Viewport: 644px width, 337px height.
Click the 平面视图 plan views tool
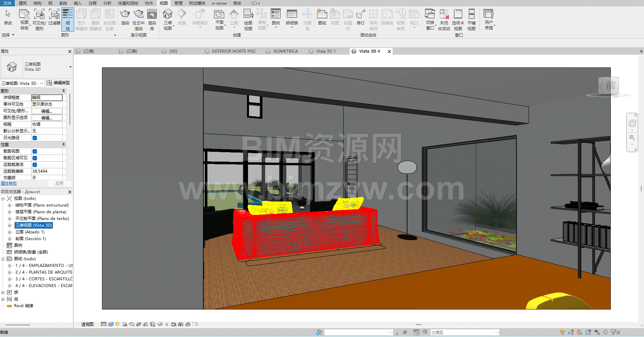219,19
